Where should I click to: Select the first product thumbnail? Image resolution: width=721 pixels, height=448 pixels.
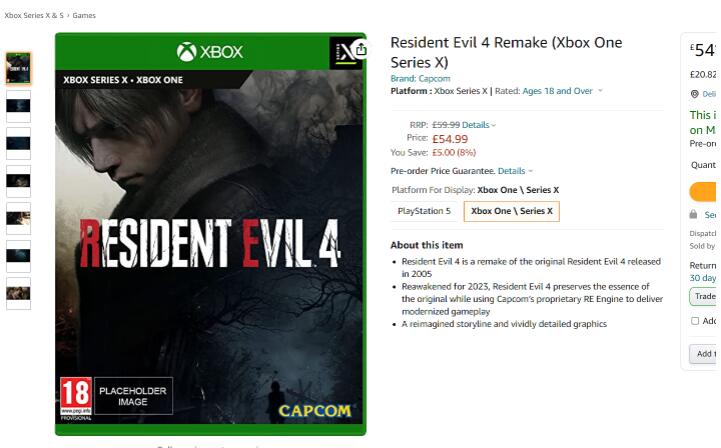[x=18, y=69]
